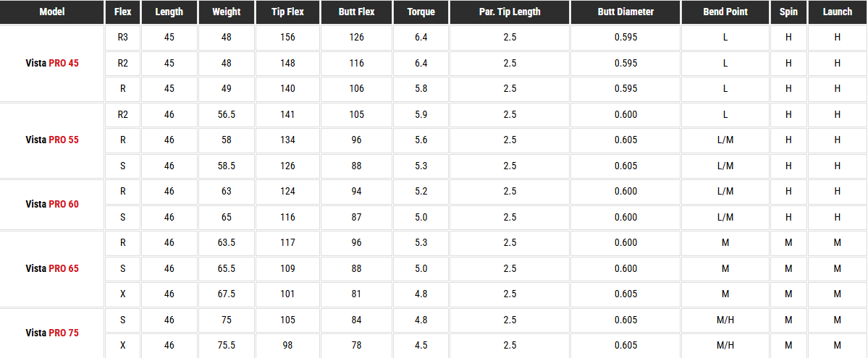Image resolution: width=868 pixels, height=358 pixels.
Task: Select the Weight column header
Action: [x=226, y=12]
